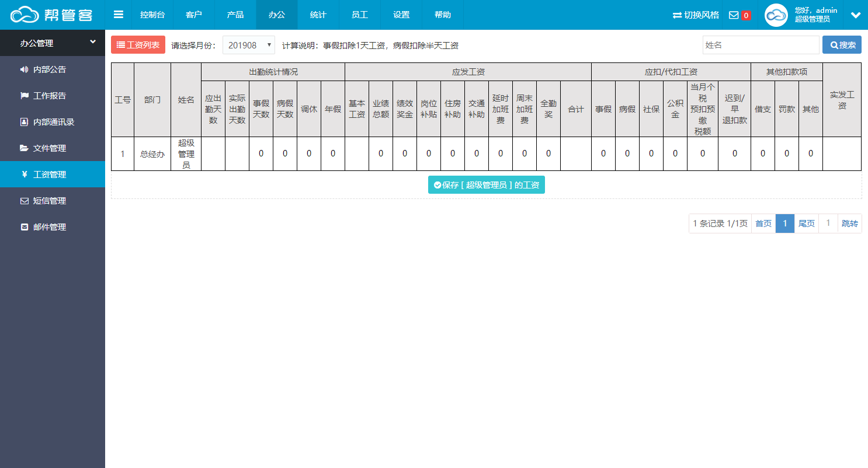Click the 应发工资 group header
Viewport: 868px width, 468px height.
tap(468, 72)
